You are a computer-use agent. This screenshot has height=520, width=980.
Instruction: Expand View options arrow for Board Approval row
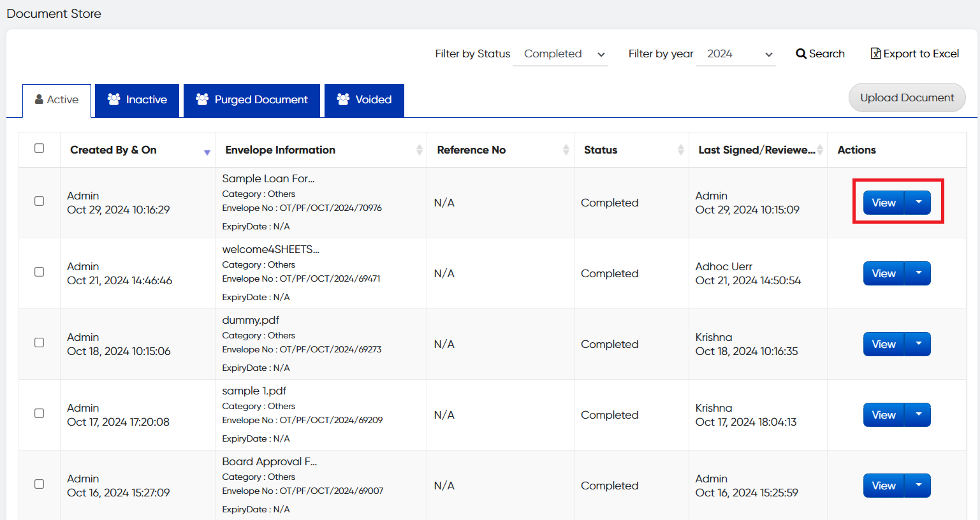918,486
